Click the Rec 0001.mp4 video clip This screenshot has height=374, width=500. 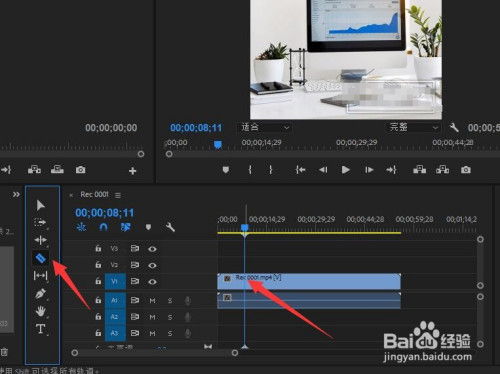[309, 282]
